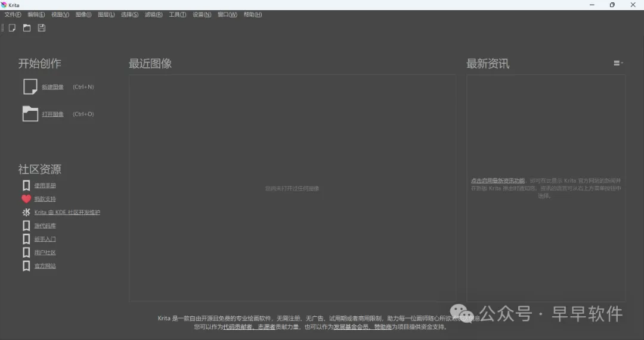Click the KDE gear logo icon
Viewport: 644px width, 340px height.
26,212
